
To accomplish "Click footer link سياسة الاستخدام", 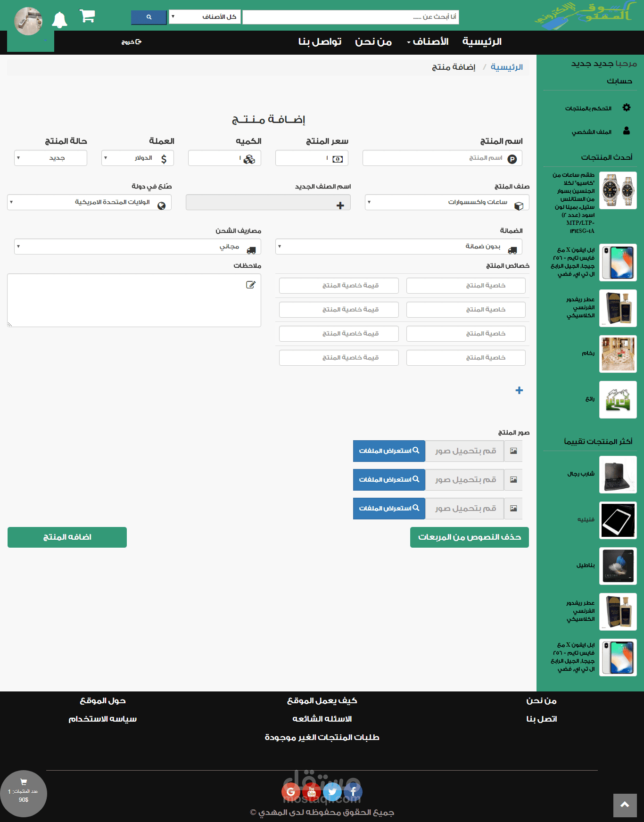I will 103,719.
